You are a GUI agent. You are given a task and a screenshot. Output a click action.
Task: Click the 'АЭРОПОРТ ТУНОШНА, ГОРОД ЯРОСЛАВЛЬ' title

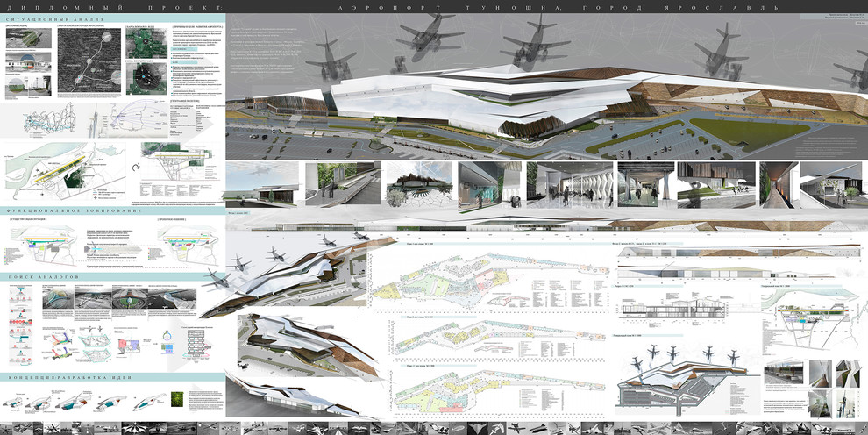click(x=558, y=8)
